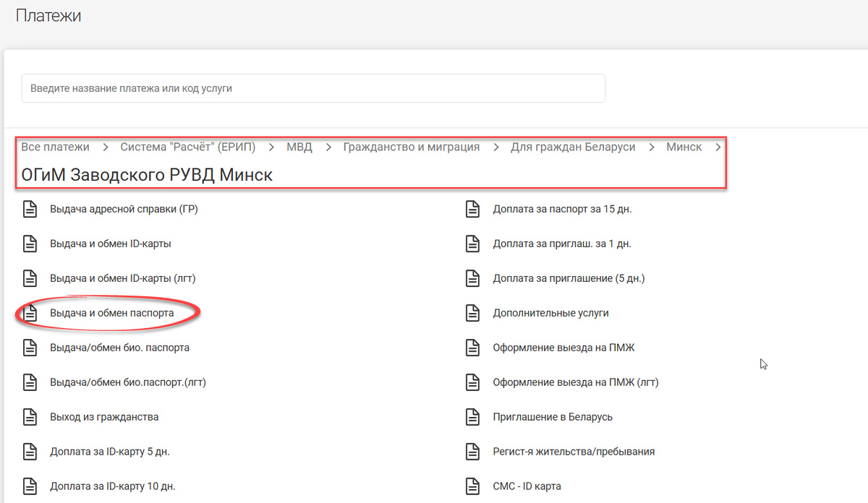The width and height of the screenshot is (868, 503).
Task: Click document icon beside Доплата за паспорт за 15 дн.
Action: 472,210
